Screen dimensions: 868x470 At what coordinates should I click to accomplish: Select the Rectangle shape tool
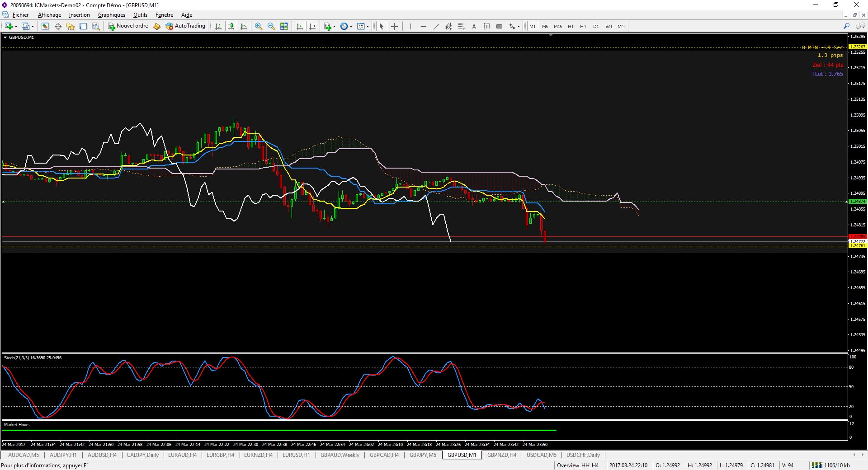click(499, 26)
